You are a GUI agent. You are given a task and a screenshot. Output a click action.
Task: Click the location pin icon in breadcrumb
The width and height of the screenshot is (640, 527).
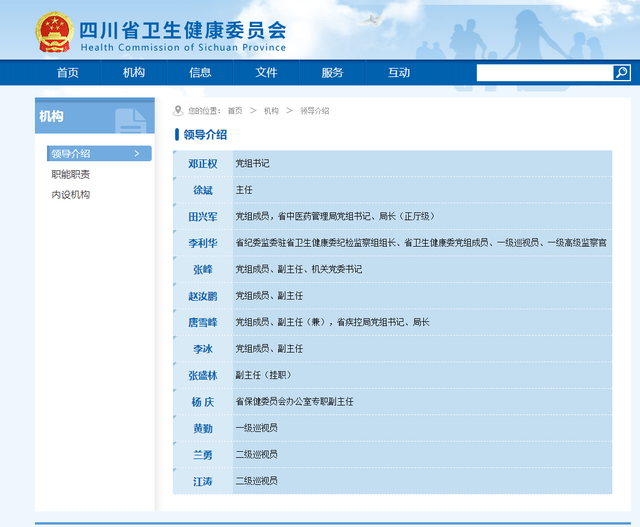point(178,111)
